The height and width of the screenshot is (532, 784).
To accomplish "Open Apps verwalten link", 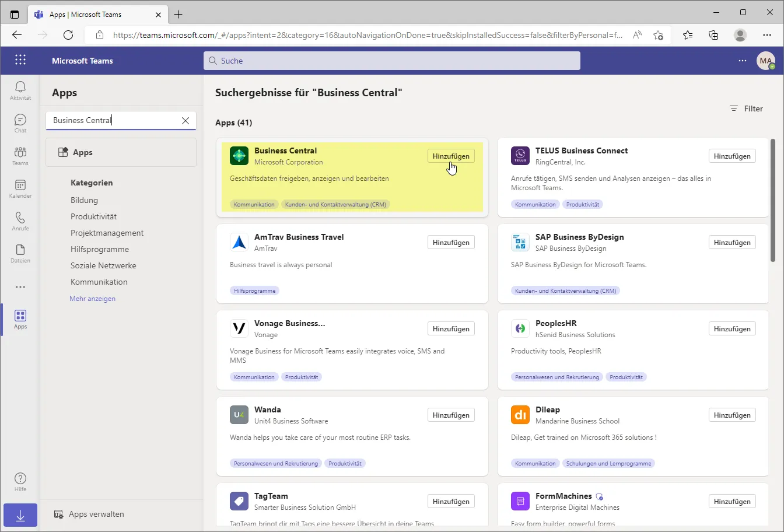I will (89, 514).
